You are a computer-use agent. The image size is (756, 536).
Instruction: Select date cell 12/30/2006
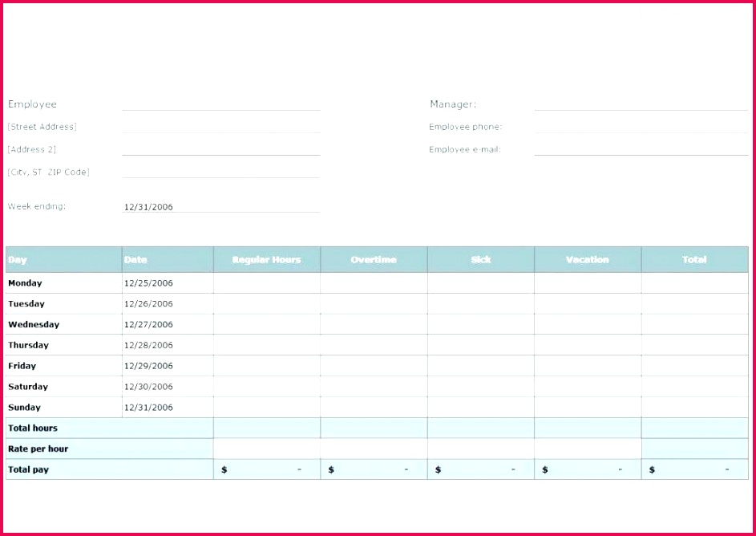tap(168, 387)
